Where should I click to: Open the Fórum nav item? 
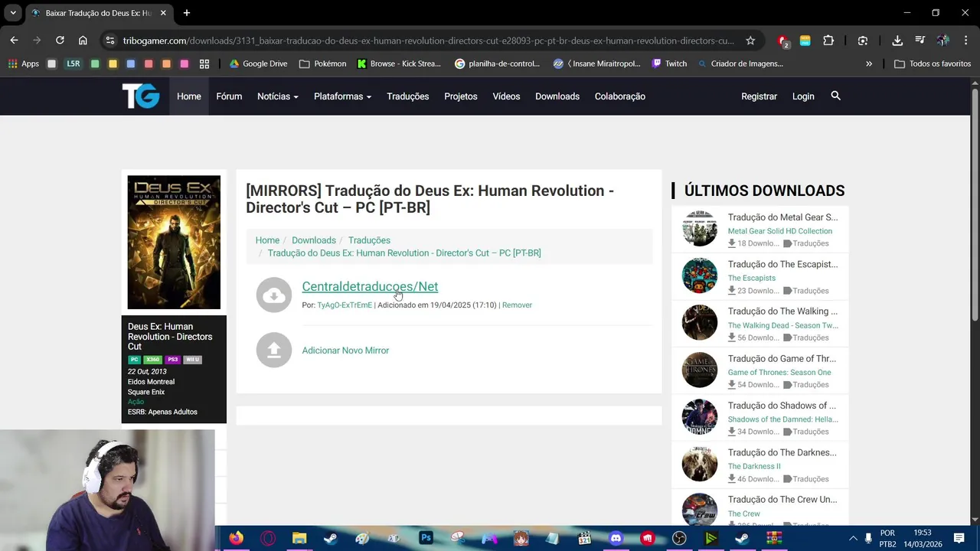tap(229, 96)
